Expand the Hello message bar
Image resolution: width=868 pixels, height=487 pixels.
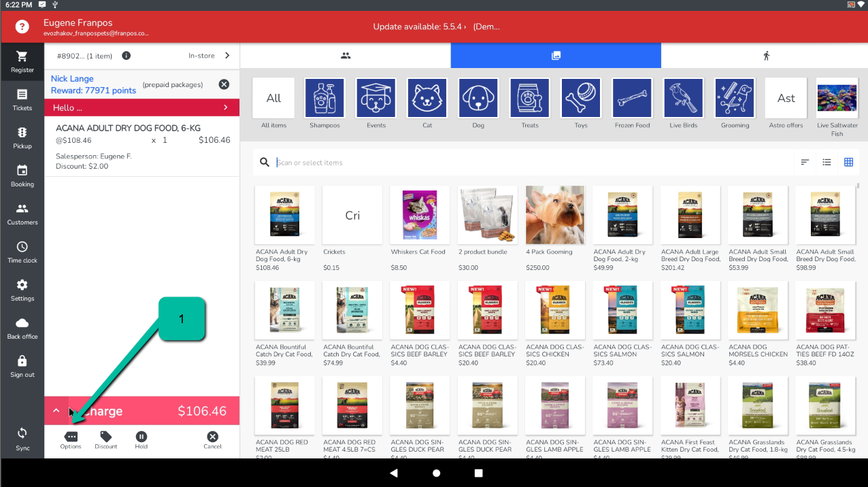141,107
